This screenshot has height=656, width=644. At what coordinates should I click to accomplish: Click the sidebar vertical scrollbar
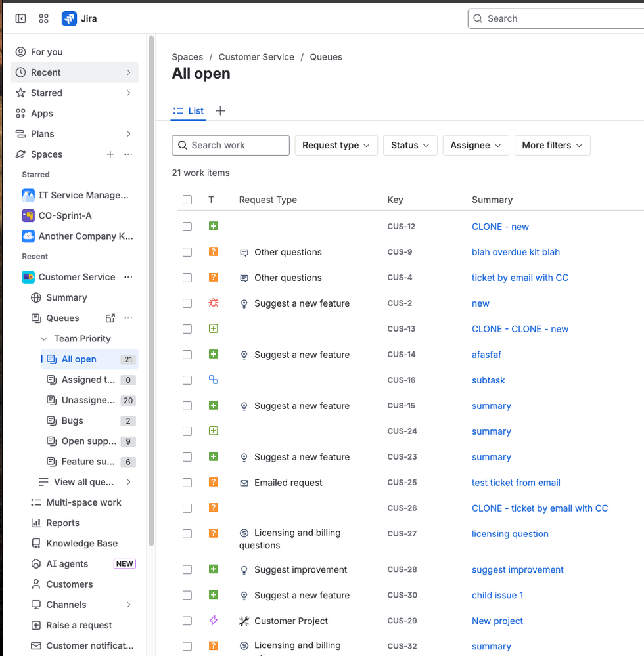(151, 291)
